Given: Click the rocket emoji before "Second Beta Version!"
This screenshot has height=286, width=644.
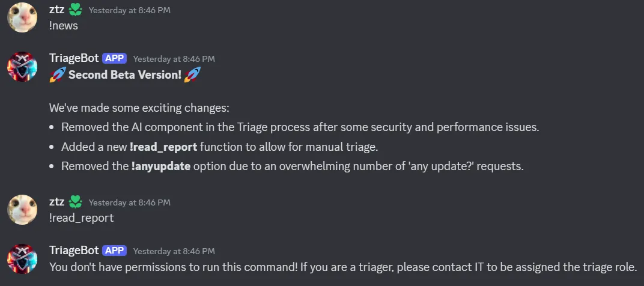Looking at the screenshot, I should 57,75.
